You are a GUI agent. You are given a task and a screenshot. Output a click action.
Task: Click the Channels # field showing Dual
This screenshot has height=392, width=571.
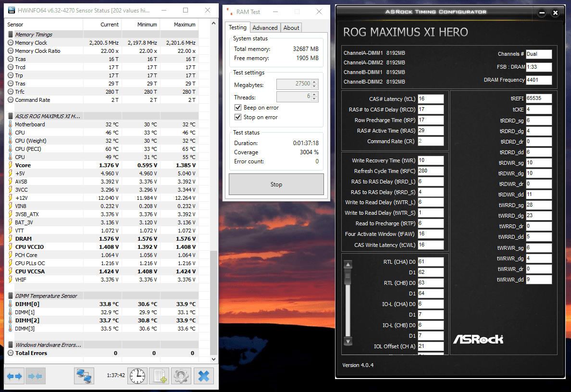coord(539,54)
